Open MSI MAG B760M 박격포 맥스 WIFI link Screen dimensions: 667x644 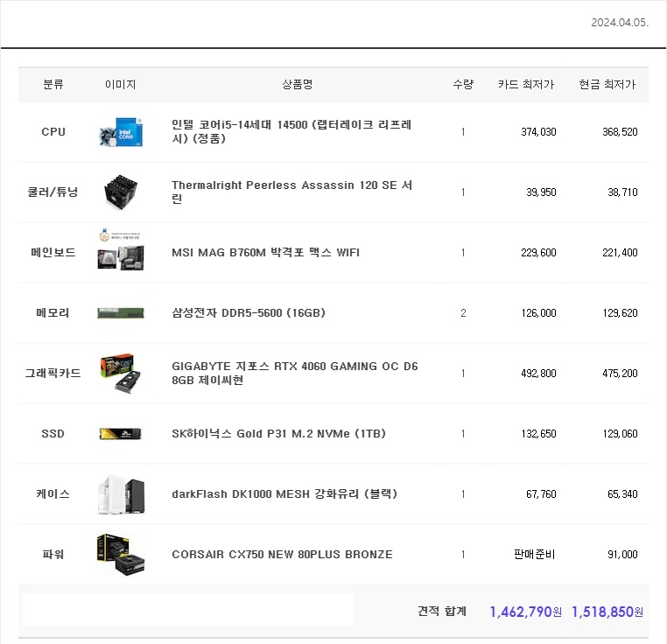click(265, 253)
